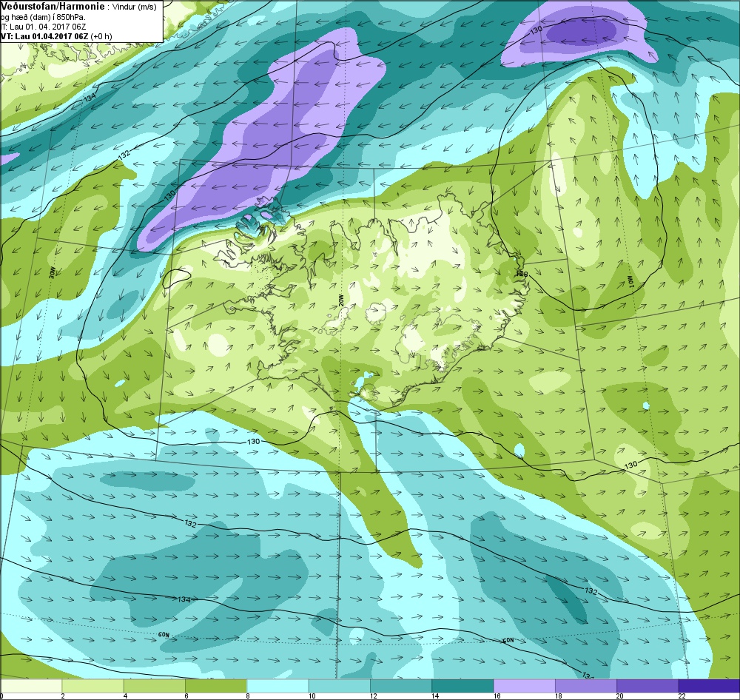Pick the 18–20 m/s purple legend swatch
Viewport: 740px width, 700px height.
pos(585,685)
